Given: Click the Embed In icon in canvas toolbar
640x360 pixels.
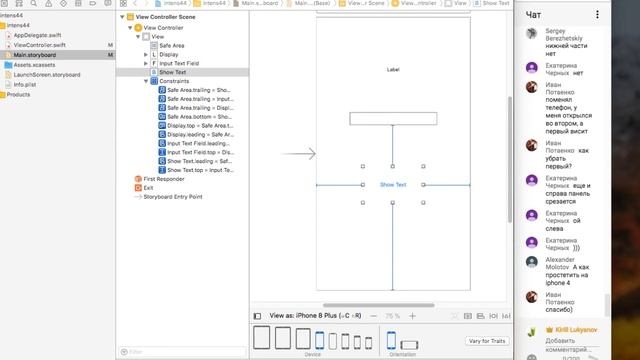Looking at the screenshot, I should point(468,316).
